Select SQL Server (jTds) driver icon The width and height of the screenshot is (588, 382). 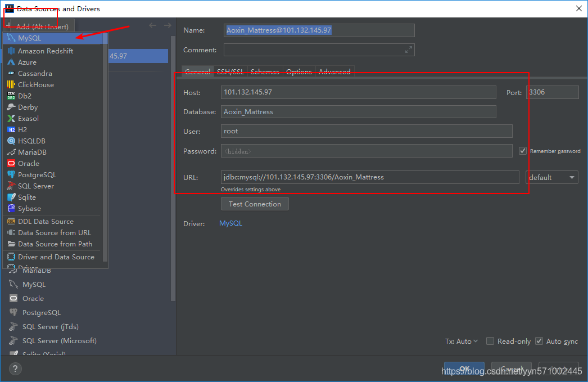(x=13, y=326)
